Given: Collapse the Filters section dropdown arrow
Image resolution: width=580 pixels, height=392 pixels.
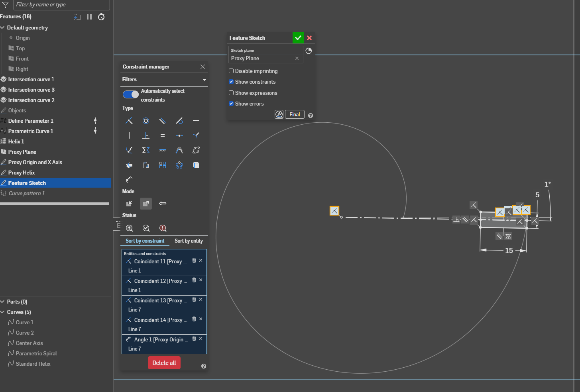Looking at the screenshot, I should (204, 80).
